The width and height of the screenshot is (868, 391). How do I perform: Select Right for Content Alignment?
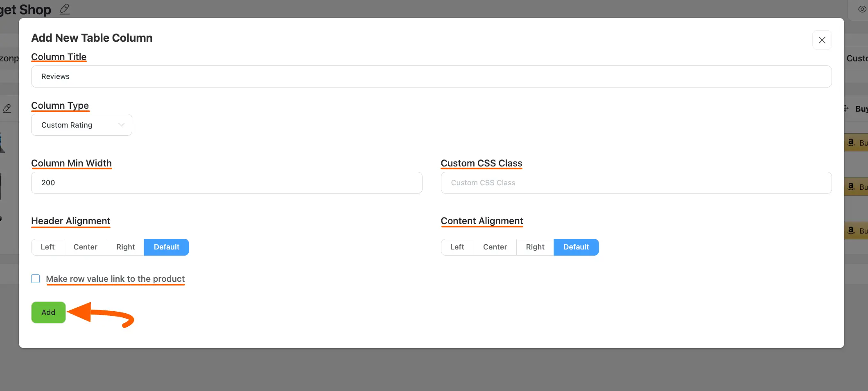pos(535,247)
